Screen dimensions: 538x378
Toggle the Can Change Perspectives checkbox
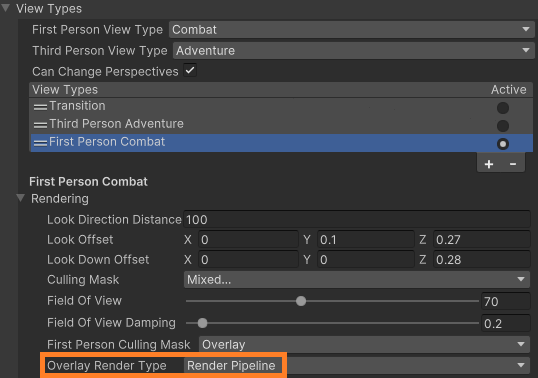(190, 71)
